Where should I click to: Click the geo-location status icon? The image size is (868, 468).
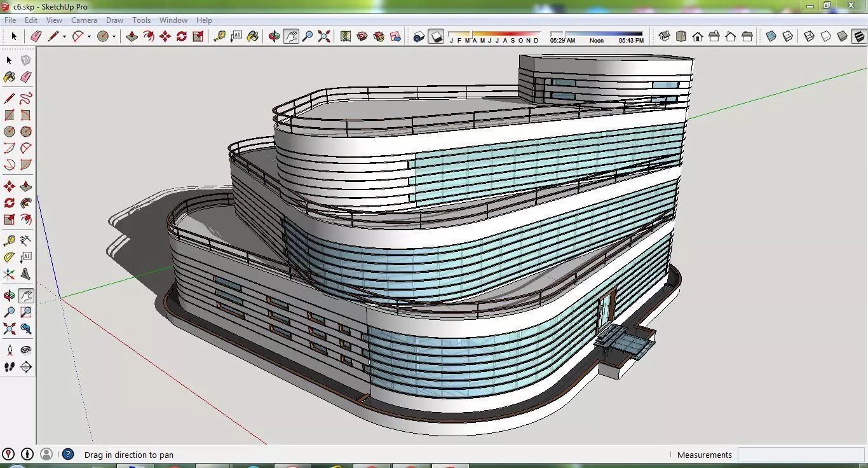tap(9, 454)
